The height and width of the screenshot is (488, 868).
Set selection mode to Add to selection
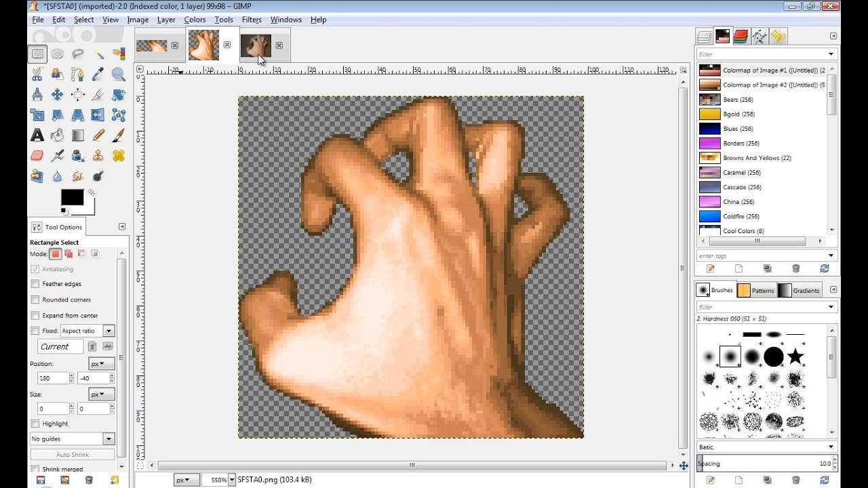tap(68, 253)
